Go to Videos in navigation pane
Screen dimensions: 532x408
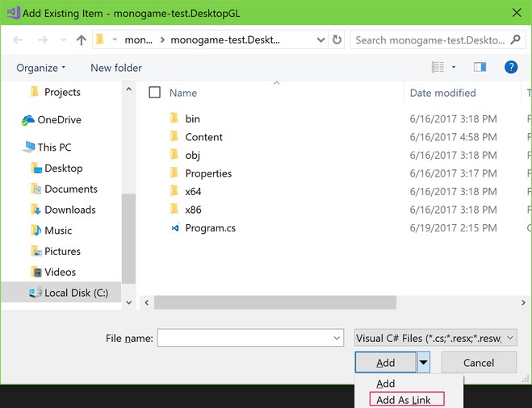60,272
